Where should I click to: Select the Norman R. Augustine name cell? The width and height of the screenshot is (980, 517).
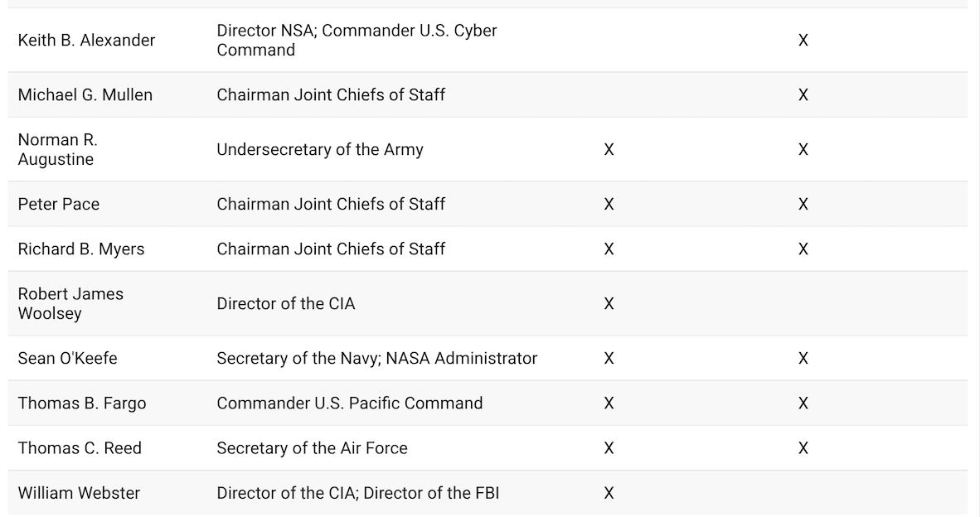58,150
